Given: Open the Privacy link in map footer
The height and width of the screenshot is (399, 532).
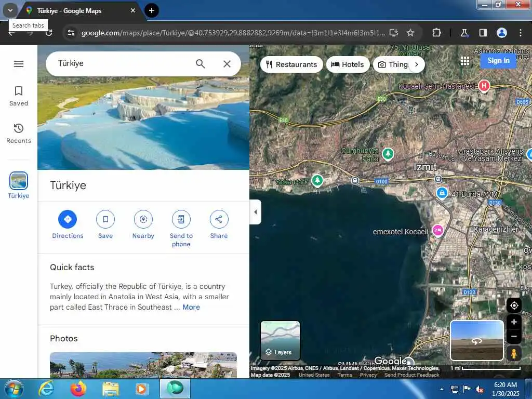Looking at the screenshot, I should pos(368,375).
